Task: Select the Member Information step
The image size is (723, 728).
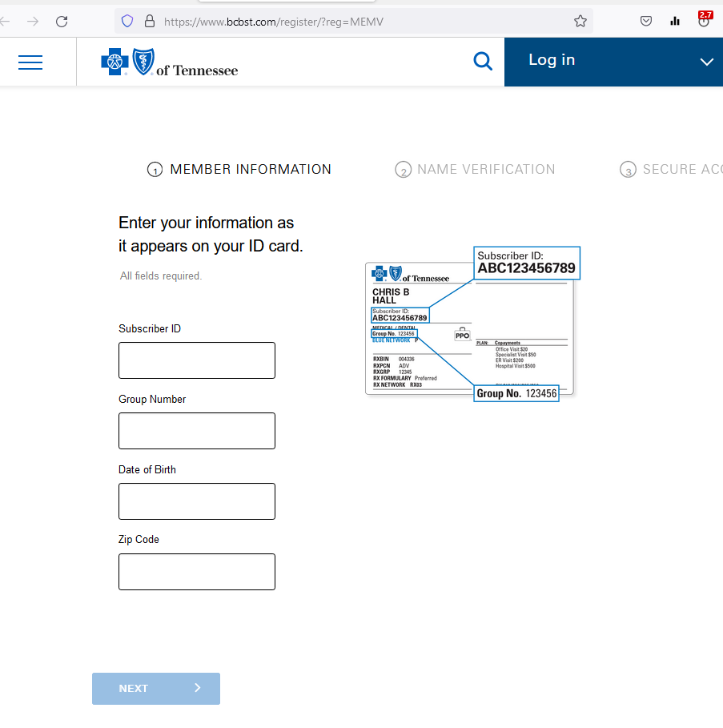Action: pos(239,169)
